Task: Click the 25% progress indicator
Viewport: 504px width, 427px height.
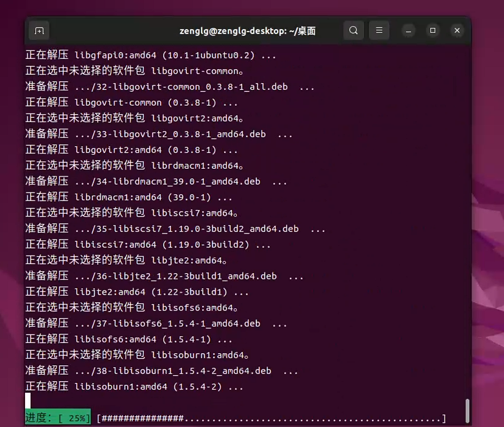Action: 77,417
